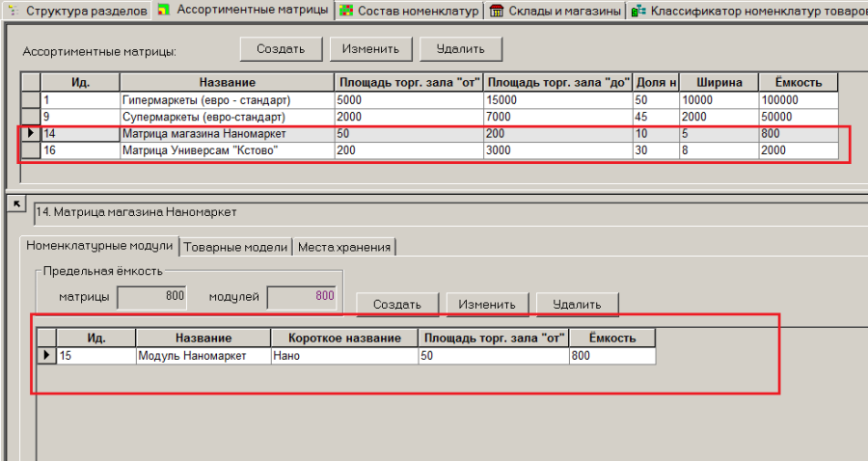Click the Предельная ёмкость модулей field
This screenshot has height=461, width=868.
coord(302,297)
